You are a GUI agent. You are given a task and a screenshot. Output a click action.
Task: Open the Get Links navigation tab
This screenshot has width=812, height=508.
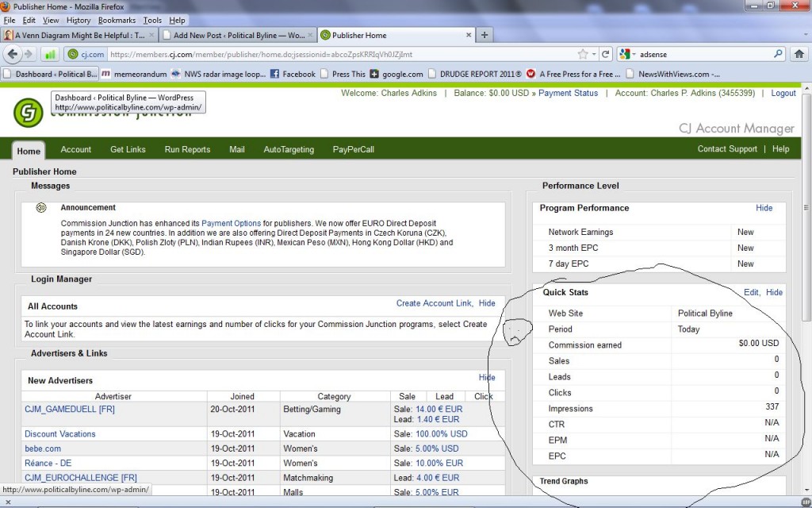(x=128, y=149)
